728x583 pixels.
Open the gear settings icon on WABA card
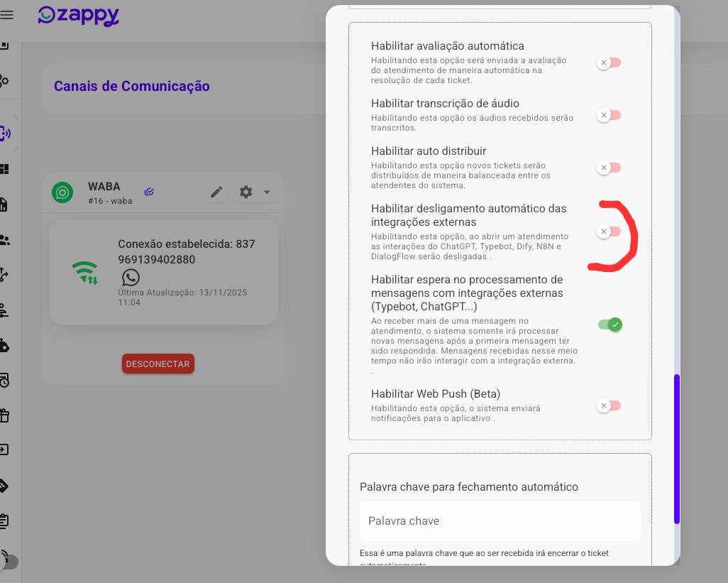point(246,192)
